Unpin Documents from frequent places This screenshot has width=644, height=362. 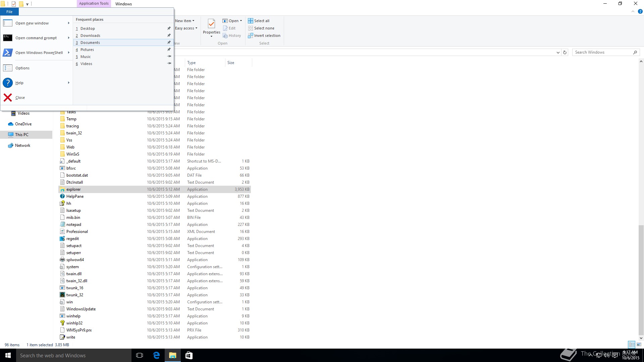pyautogui.click(x=169, y=43)
